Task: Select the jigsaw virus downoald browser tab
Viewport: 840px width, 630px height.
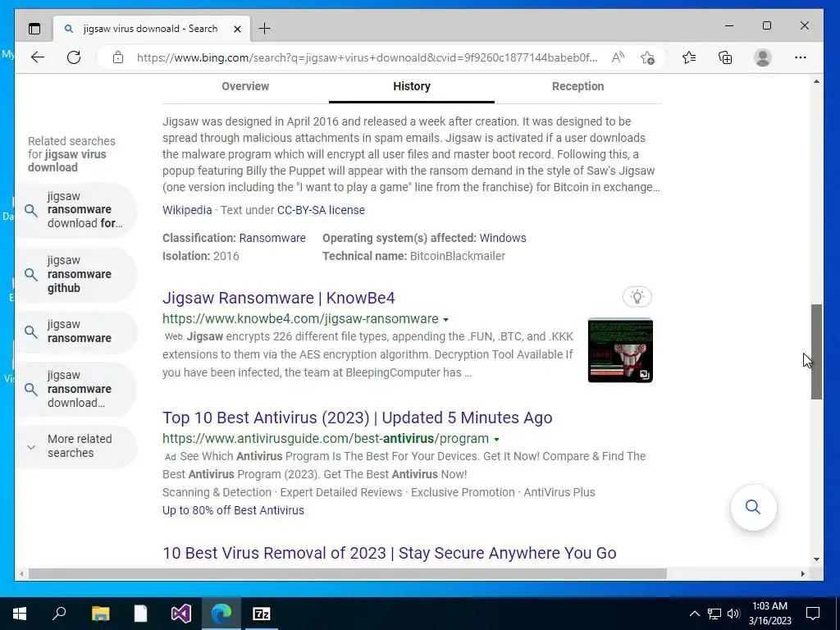Action: (x=151, y=29)
